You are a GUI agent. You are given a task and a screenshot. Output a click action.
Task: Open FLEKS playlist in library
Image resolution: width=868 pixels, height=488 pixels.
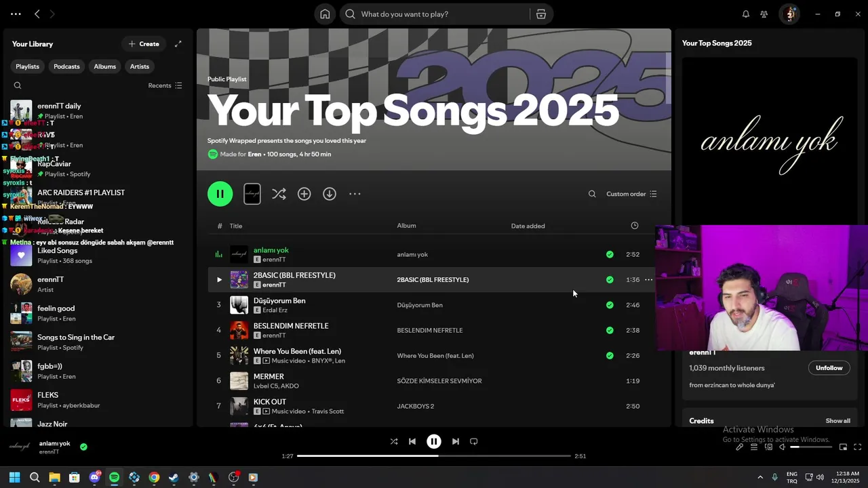pos(98,400)
